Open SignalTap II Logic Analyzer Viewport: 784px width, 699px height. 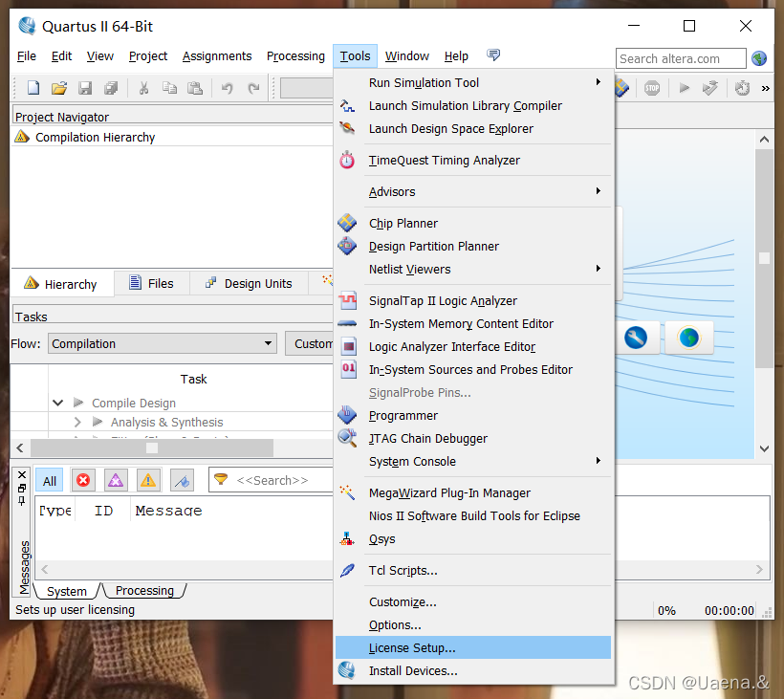tap(473, 300)
